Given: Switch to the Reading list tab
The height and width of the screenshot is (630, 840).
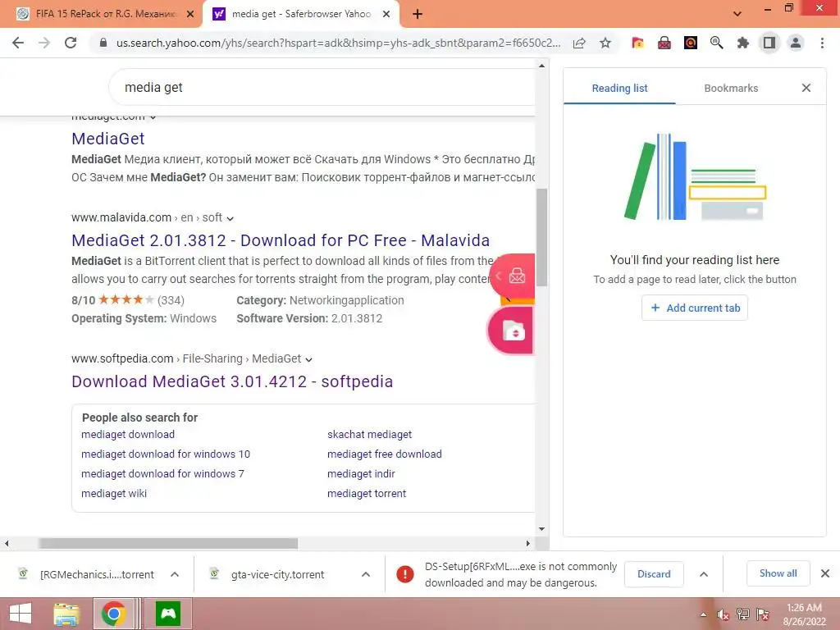Looking at the screenshot, I should (619, 89).
